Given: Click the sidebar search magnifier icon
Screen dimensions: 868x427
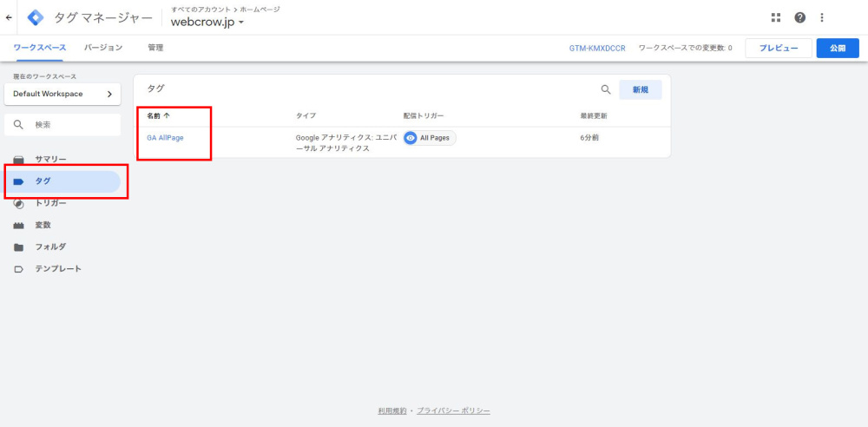Looking at the screenshot, I should [x=18, y=125].
